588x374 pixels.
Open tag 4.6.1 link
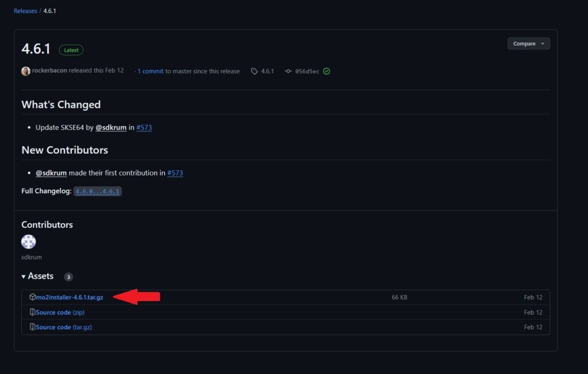pos(268,71)
